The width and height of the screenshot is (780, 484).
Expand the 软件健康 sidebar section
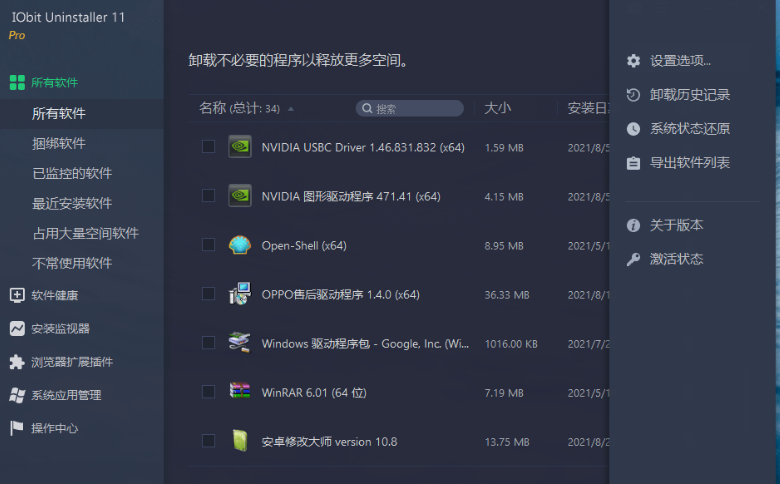54,295
